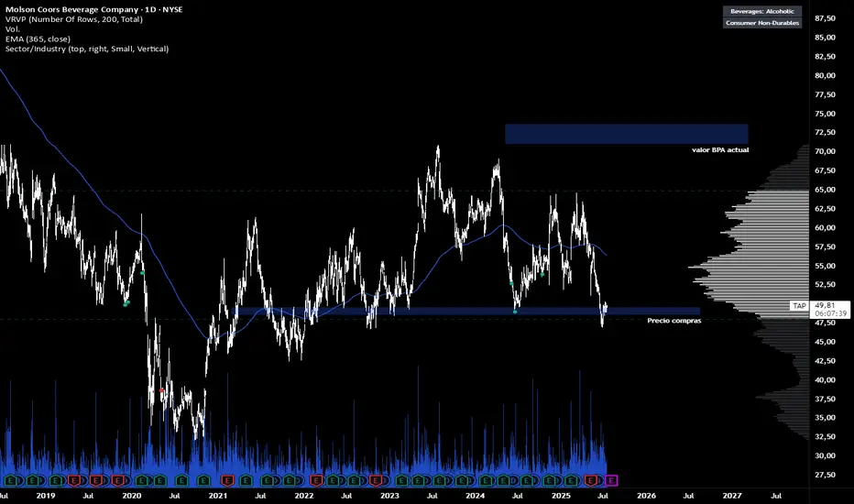Click the purple upcoming earnings marker
854x504 pixels.
611,480
